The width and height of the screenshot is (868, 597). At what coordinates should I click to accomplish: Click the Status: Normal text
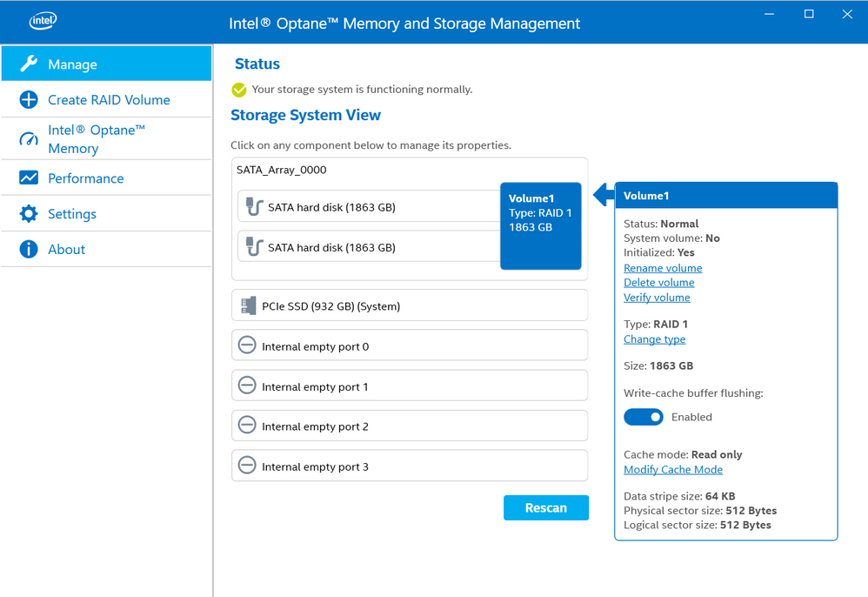[x=661, y=224]
